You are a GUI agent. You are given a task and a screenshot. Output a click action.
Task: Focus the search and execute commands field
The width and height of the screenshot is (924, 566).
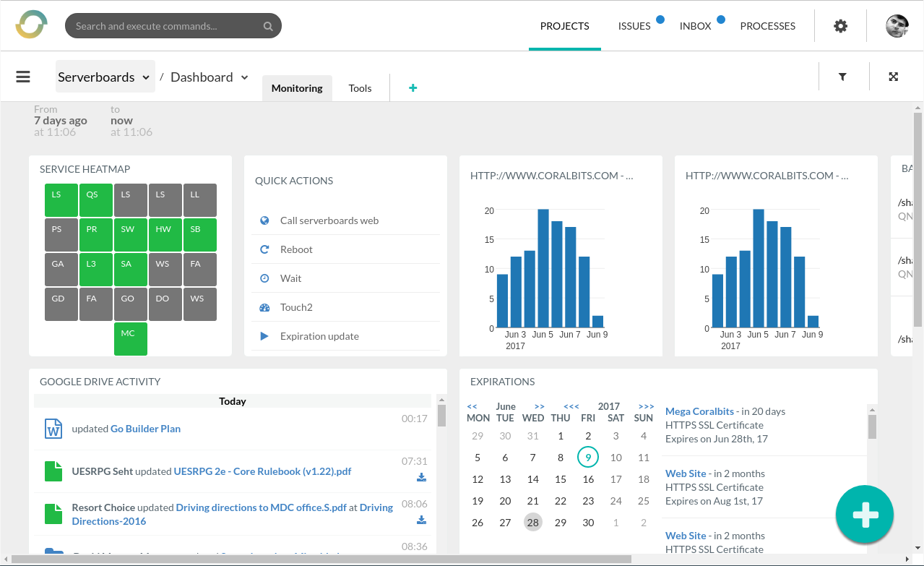[173, 26]
